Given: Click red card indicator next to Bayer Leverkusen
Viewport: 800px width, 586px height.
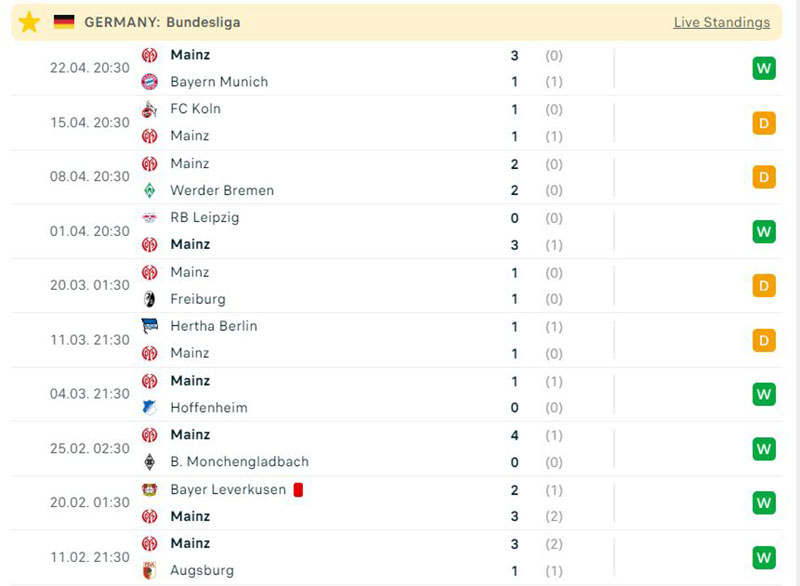Looking at the screenshot, I should coord(297,490).
